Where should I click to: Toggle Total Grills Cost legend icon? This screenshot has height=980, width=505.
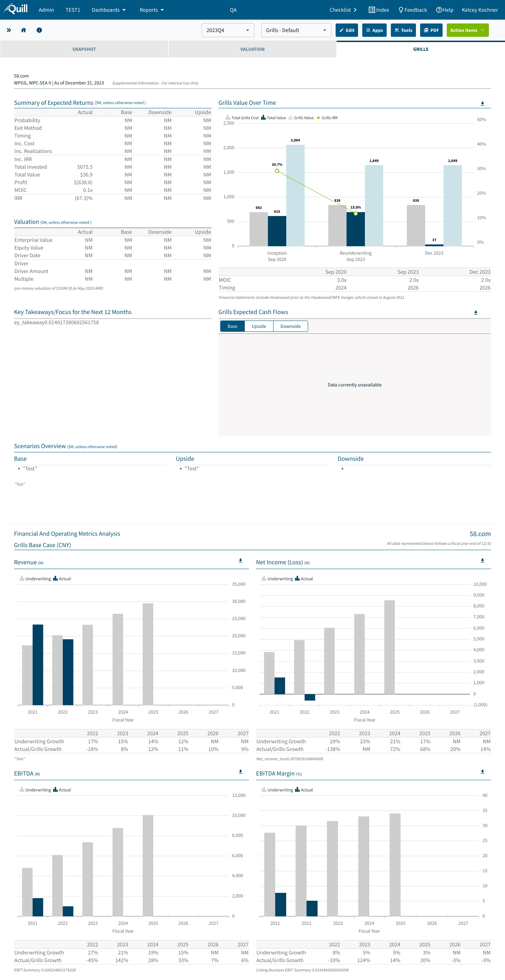coord(228,118)
